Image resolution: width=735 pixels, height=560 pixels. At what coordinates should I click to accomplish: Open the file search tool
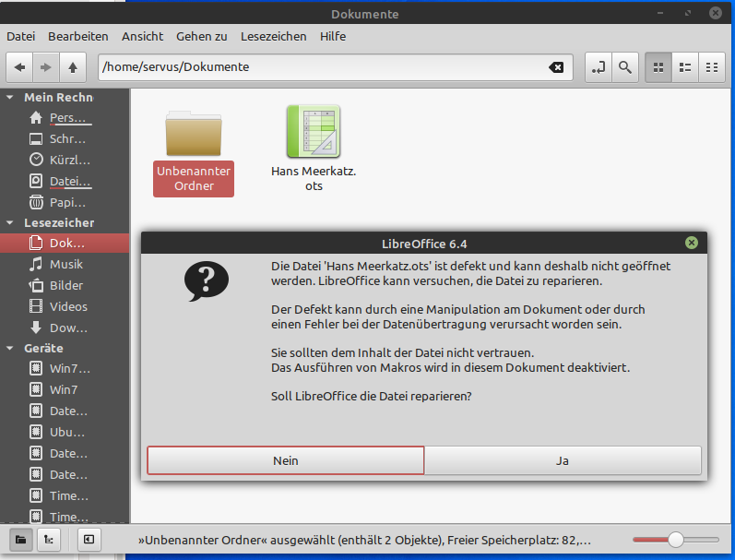pyautogui.click(x=625, y=67)
